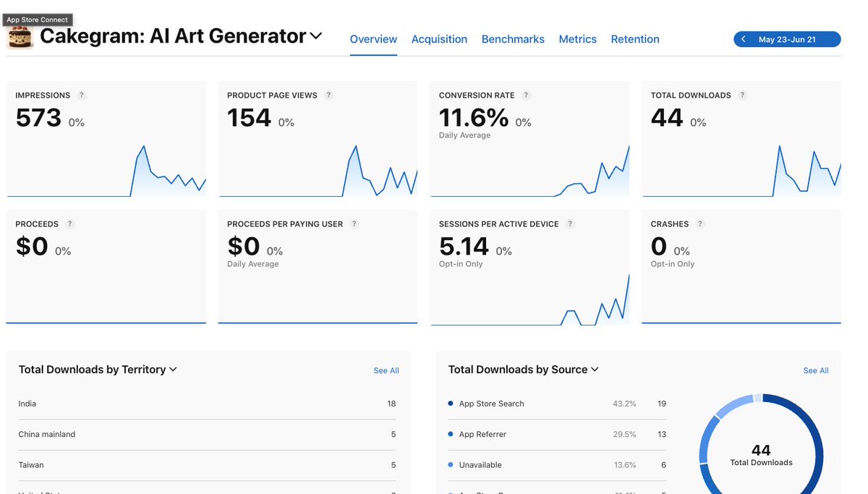Open help for Product Page Views
Viewport: 868px width, 494px height.
point(328,95)
